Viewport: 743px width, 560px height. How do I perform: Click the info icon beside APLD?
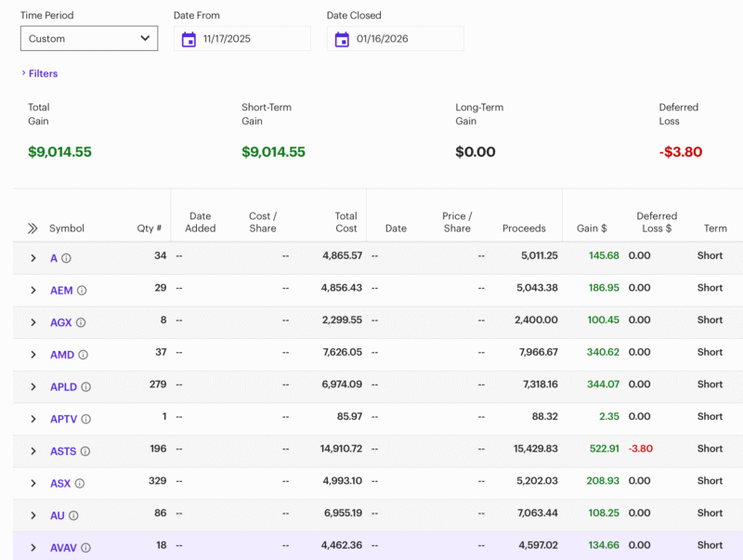[x=86, y=387]
